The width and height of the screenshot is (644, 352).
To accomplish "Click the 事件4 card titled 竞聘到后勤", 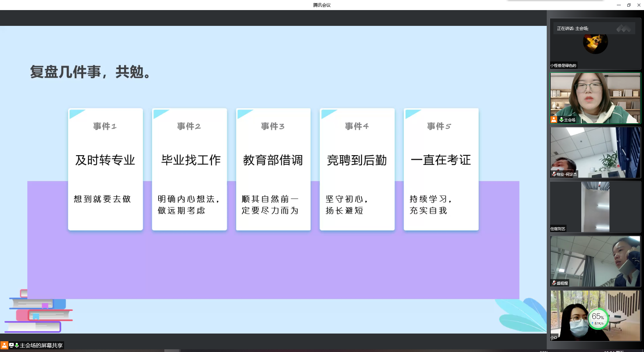I will [x=357, y=169].
